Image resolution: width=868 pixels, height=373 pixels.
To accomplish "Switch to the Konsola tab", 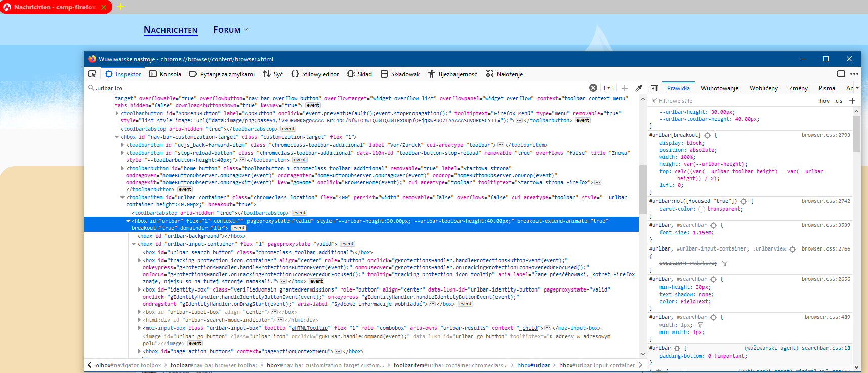I will tap(165, 74).
